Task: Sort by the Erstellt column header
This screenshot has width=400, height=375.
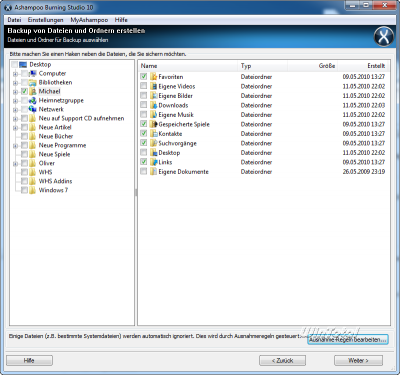Action: 363,66
